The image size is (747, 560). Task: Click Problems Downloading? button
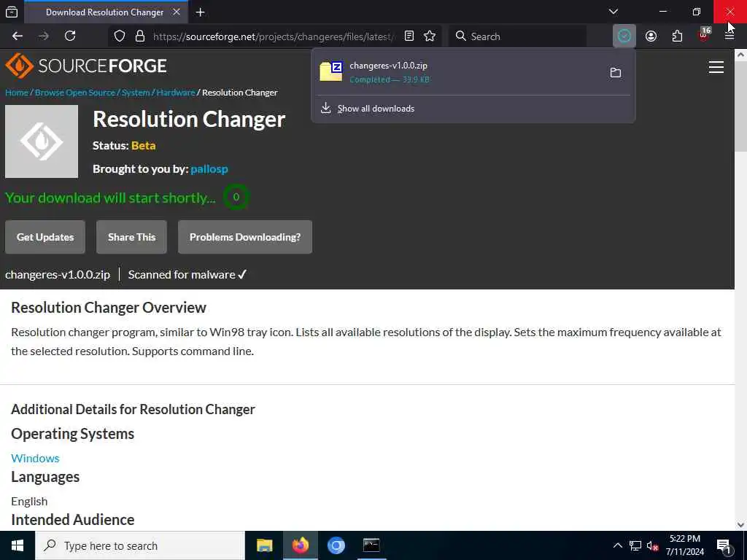point(245,237)
